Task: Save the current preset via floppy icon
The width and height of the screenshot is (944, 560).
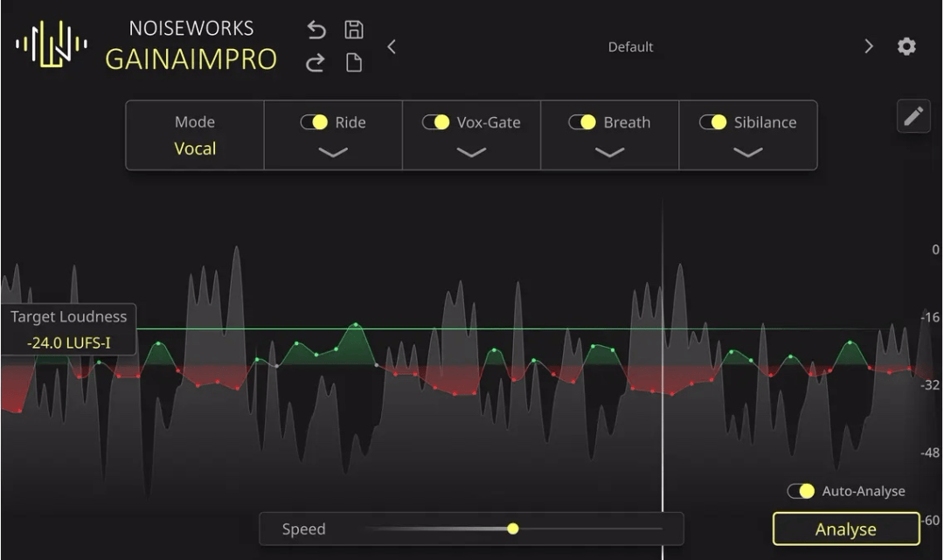Action: pyautogui.click(x=353, y=29)
